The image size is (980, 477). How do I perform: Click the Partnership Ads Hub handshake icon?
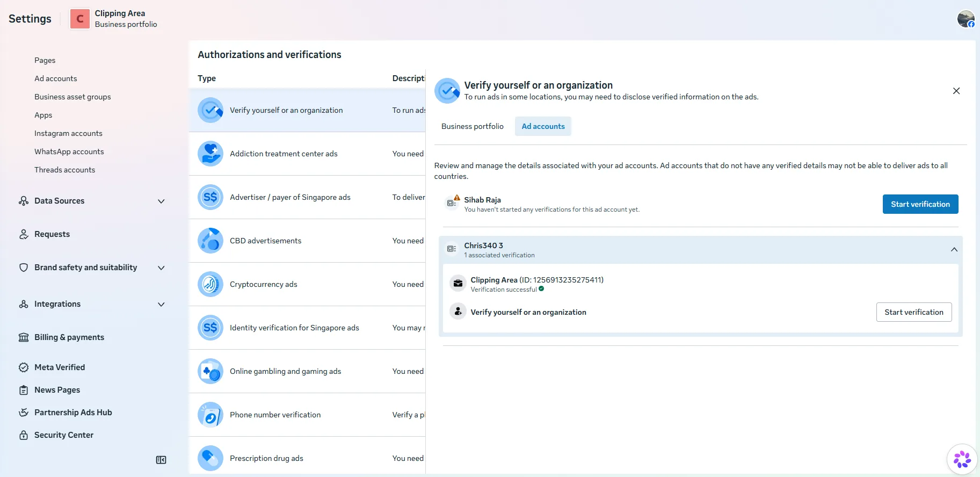[x=24, y=413]
